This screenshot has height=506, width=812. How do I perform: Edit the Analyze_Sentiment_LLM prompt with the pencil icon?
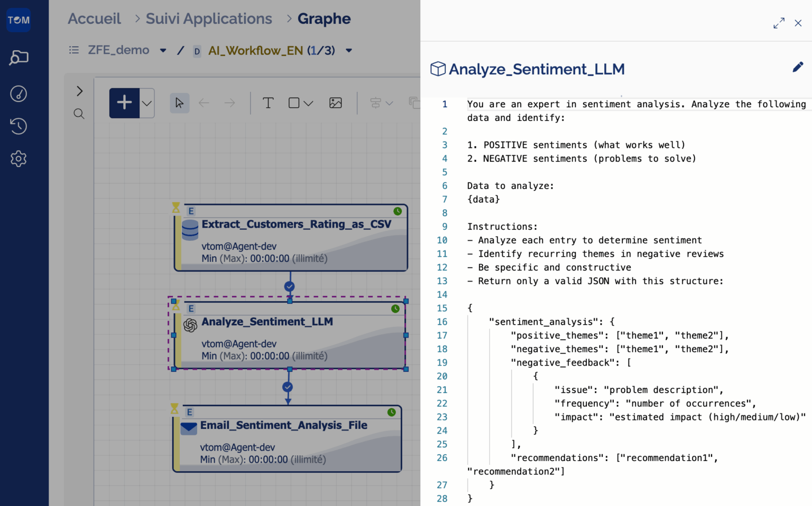pyautogui.click(x=798, y=67)
